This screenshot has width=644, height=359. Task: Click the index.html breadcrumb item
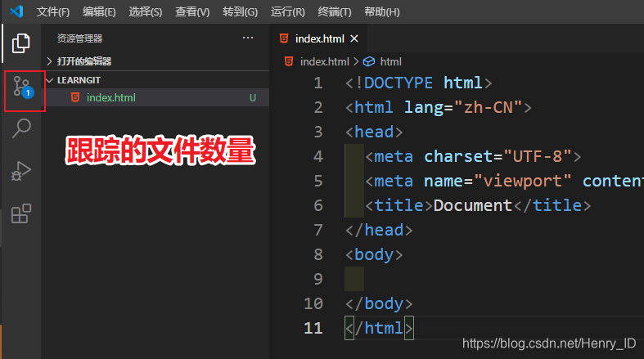point(325,61)
